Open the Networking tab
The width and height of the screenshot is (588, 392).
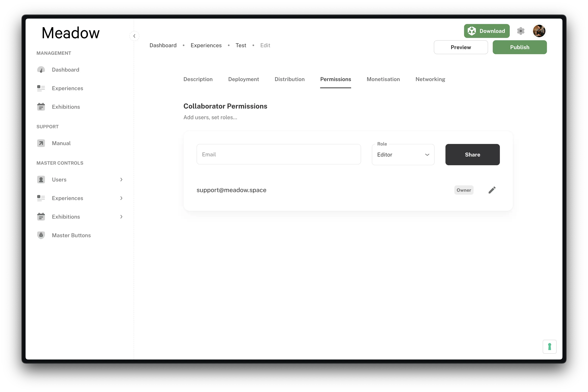(x=430, y=79)
